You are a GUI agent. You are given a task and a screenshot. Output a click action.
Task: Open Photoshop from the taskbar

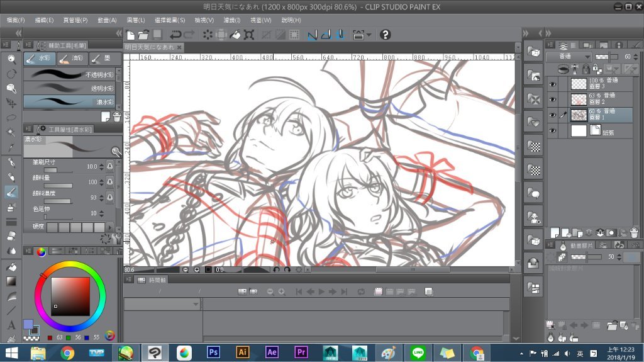tap(213, 353)
